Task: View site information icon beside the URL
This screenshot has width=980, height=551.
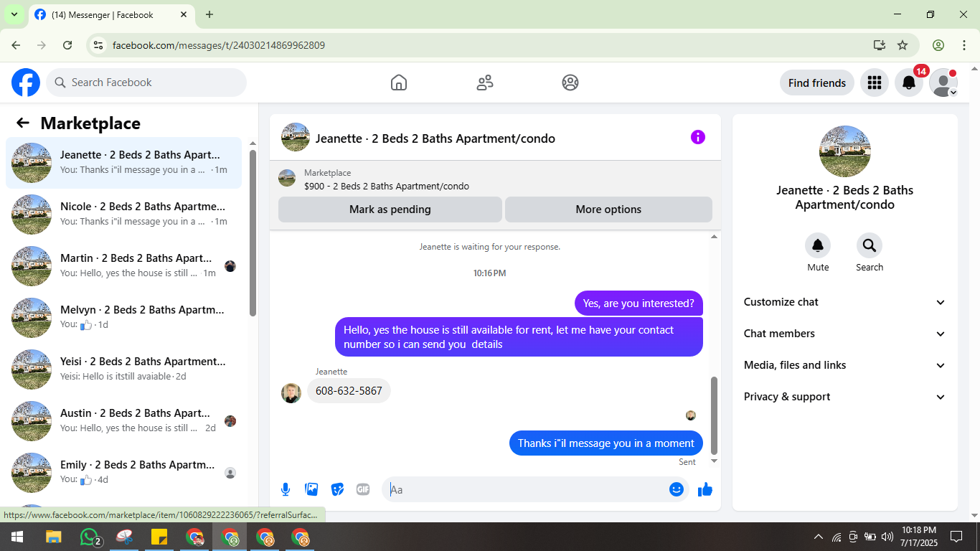Action: click(x=99, y=45)
